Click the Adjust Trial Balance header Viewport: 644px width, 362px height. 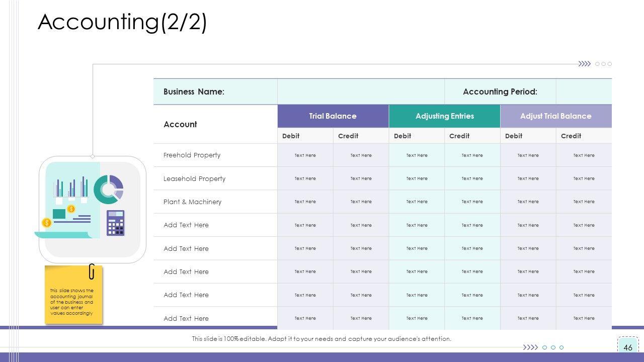point(555,116)
